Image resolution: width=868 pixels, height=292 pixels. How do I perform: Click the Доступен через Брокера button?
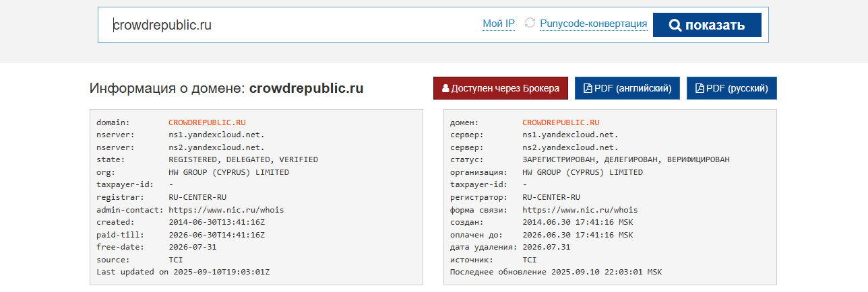tap(501, 88)
